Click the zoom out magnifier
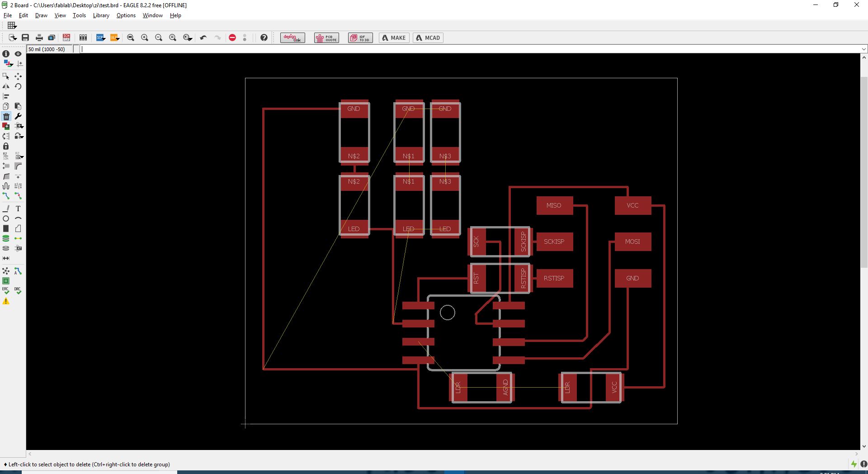This screenshot has width=868, height=474. click(159, 38)
